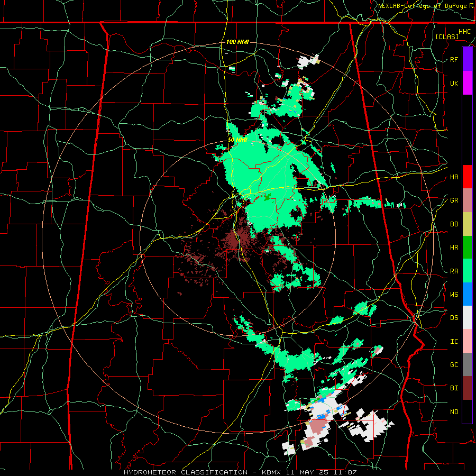Image resolution: width=476 pixels, height=476 pixels.
Task: Click the purple RF legend color swatch
Action: (x=467, y=59)
